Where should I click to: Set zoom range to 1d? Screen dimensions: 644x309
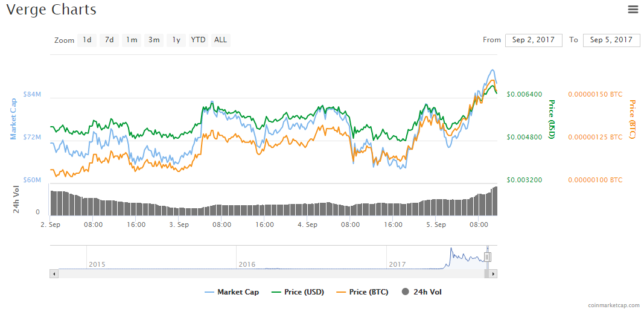87,40
